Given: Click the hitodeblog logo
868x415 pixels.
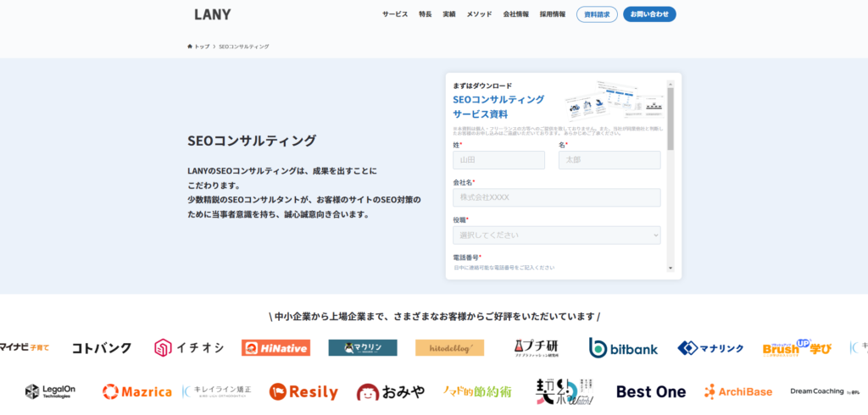Looking at the screenshot, I should (449, 347).
